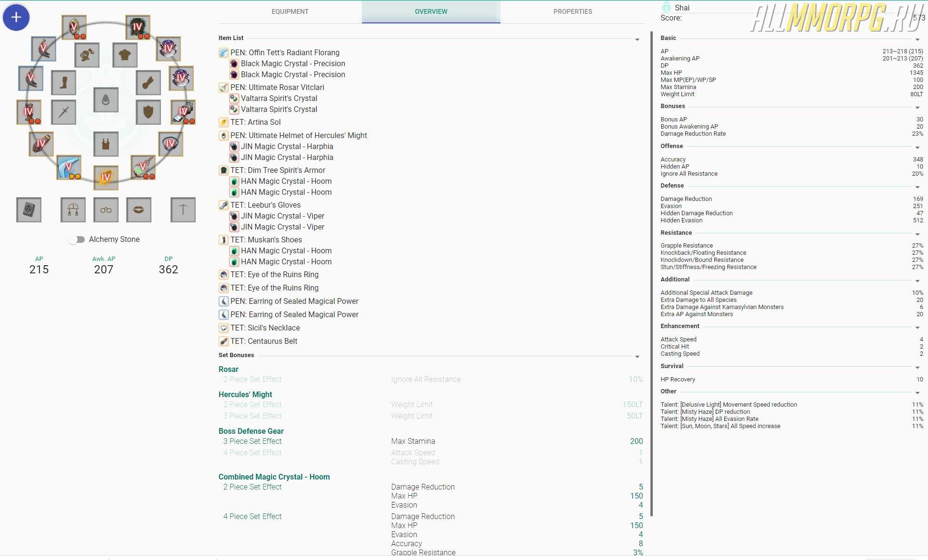Select the book artifact slot
928x560 pixels.
pyautogui.click(x=29, y=210)
